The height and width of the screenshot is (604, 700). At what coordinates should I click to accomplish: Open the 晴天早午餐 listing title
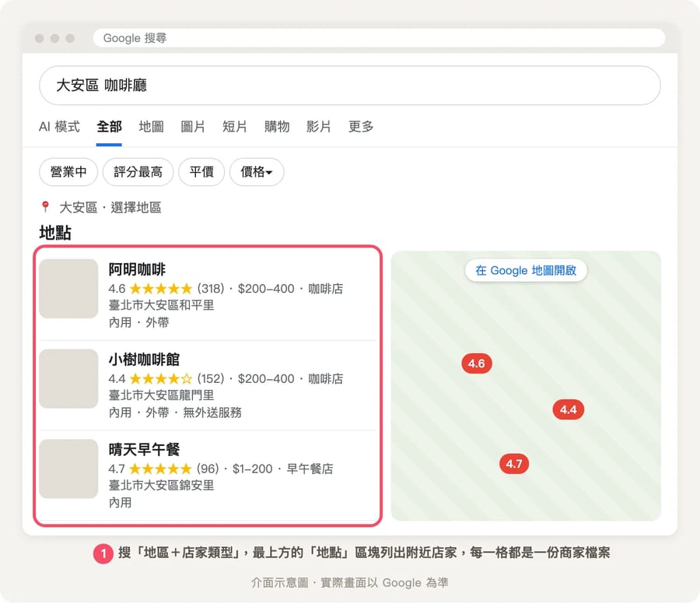[144, 449]
